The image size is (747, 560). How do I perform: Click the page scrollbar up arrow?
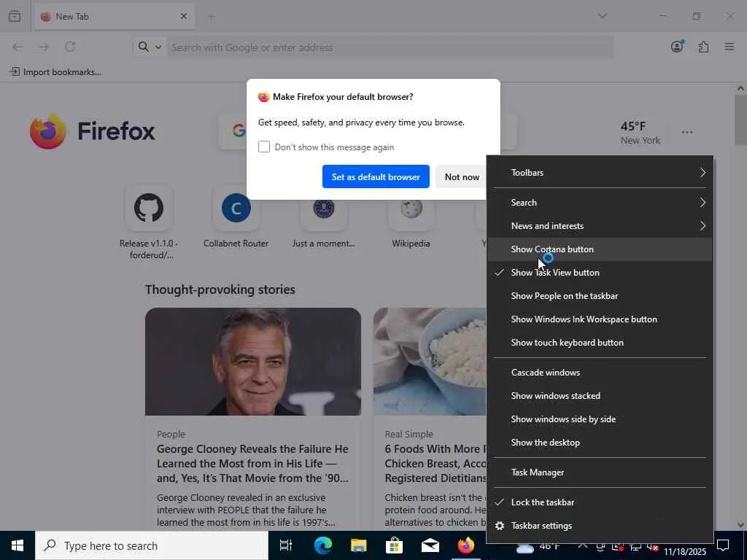point(740,88)
